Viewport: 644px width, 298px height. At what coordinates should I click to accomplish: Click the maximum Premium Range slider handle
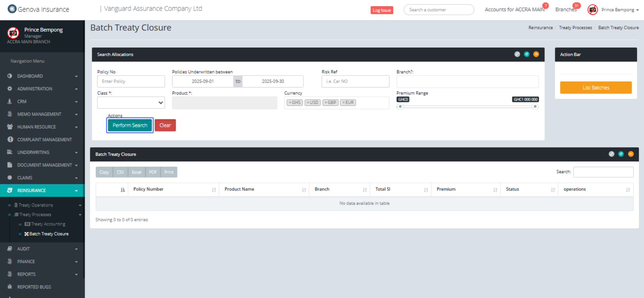coord(535,107)
